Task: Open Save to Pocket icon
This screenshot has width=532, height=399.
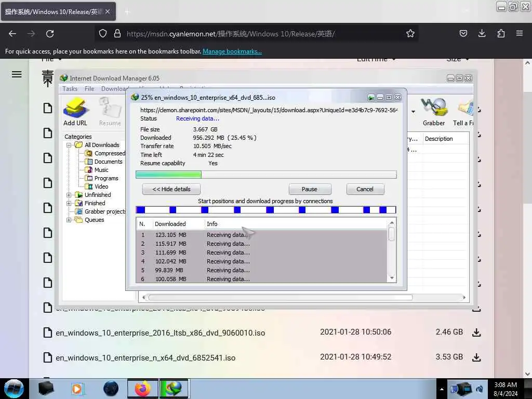Action: (x=463, y=33)
